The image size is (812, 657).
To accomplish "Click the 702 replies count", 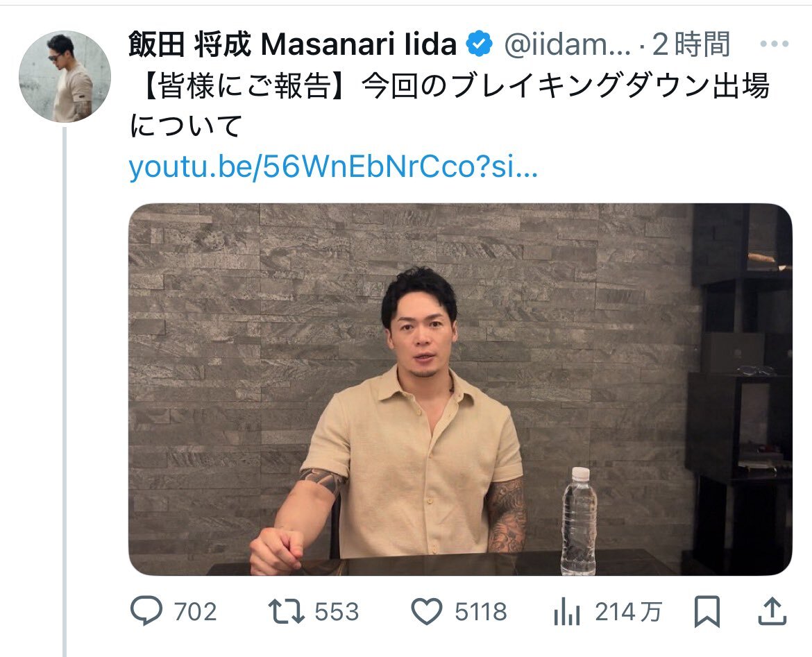I will pos(195,612).
